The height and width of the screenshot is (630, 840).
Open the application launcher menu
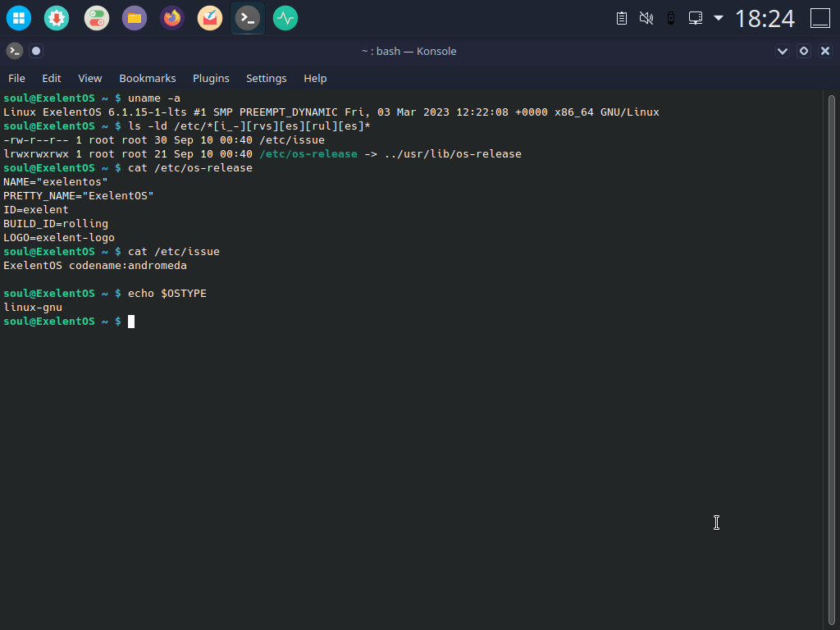coord(19,18)
